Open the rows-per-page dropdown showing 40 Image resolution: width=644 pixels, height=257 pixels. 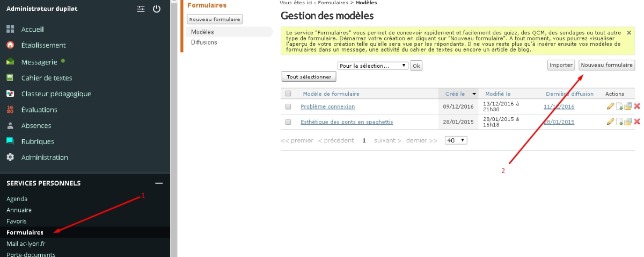(x=456, y=140)
